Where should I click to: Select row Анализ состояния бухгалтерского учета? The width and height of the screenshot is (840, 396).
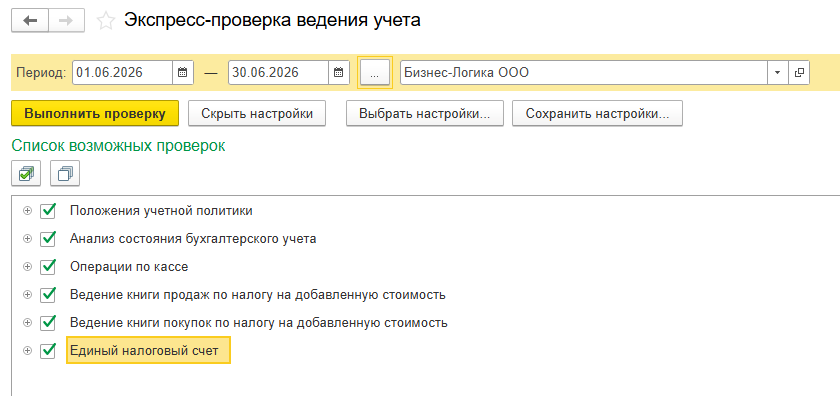pos(193,238)
